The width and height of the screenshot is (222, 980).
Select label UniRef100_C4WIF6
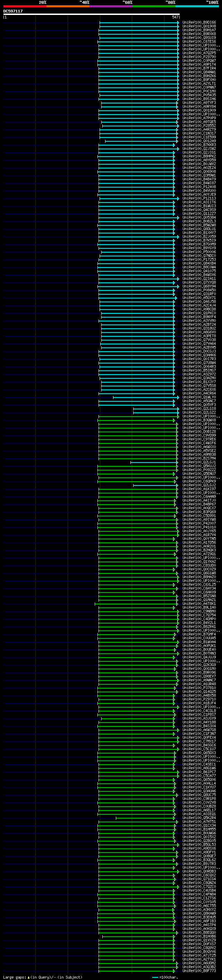tap(199, 443)
